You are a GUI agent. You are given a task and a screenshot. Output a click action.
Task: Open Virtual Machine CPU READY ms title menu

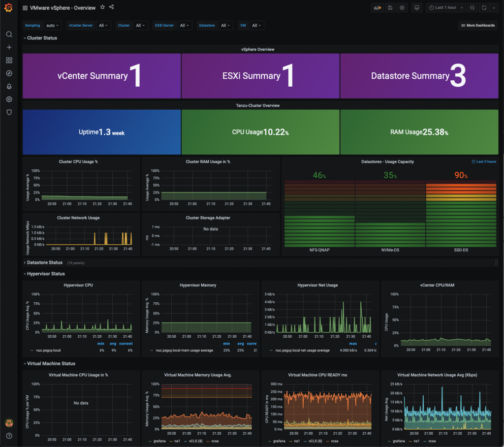(x=317, y=375)
